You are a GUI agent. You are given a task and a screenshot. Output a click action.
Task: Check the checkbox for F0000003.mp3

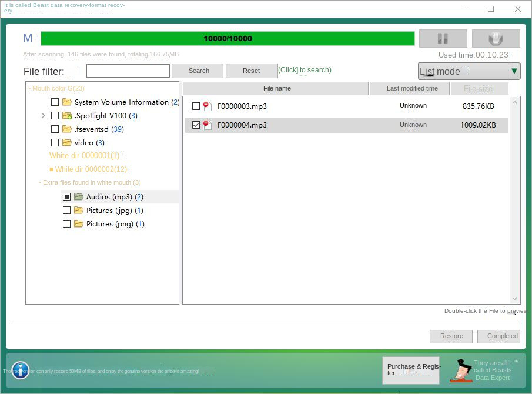(197, 106)
